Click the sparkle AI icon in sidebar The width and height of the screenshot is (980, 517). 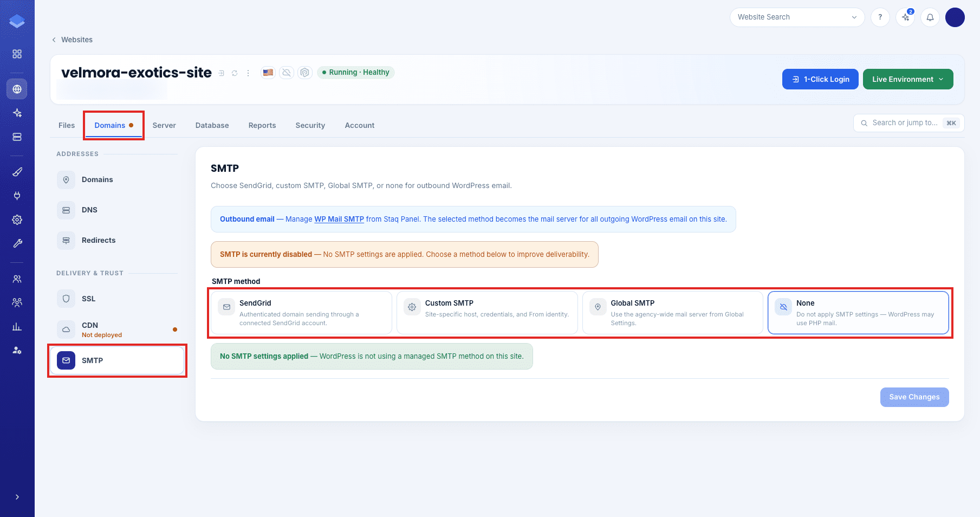pyautogui.click(x=17, y=113)
